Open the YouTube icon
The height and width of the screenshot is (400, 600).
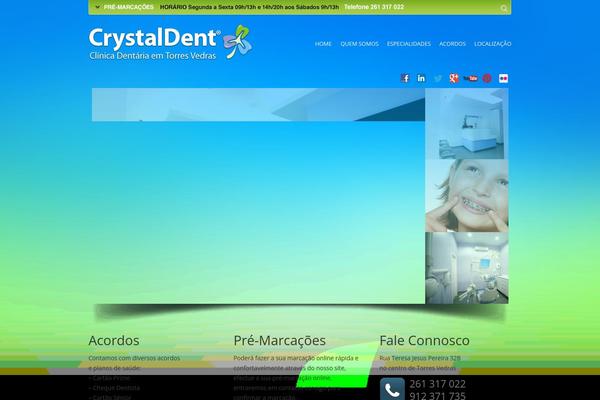(470, 78)
